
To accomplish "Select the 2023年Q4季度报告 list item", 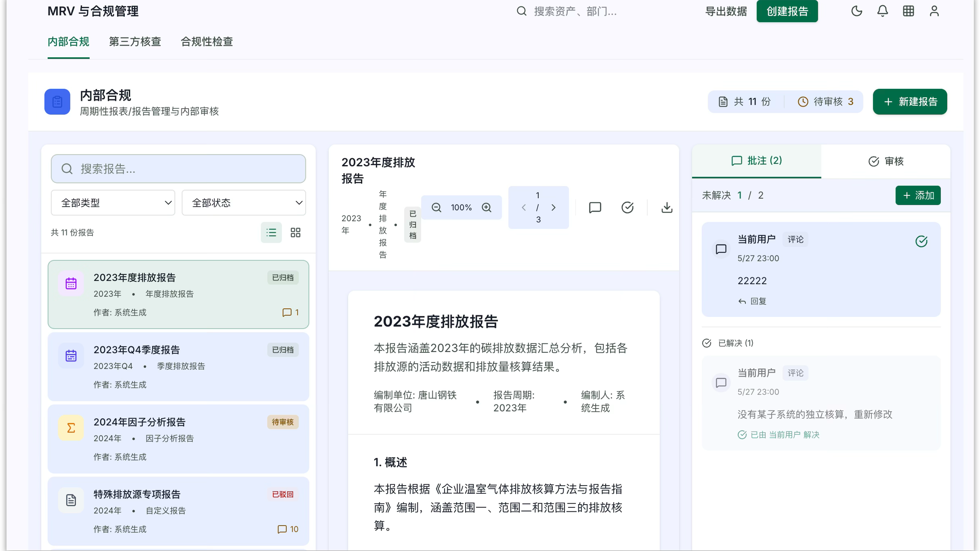I will (178, 367).
